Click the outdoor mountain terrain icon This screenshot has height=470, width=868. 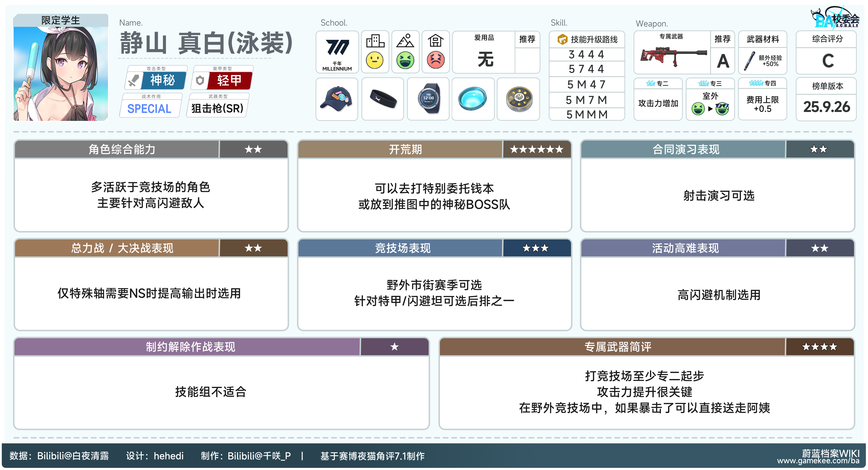pos(405,41)
